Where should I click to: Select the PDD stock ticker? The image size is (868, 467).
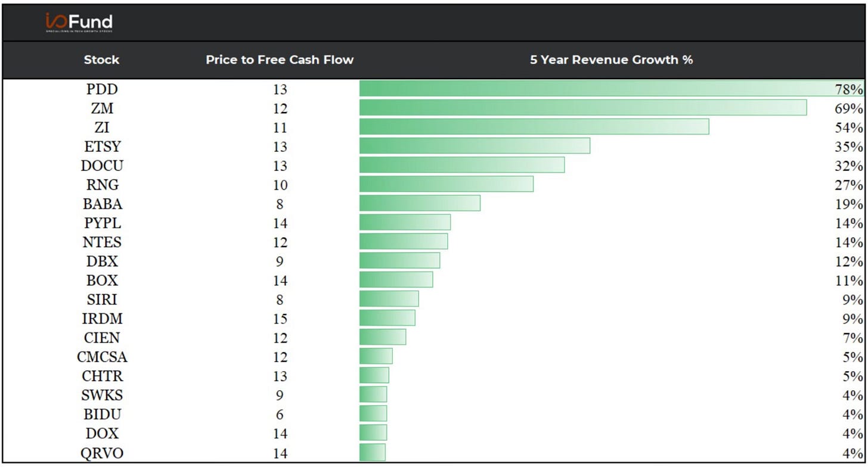102,89
